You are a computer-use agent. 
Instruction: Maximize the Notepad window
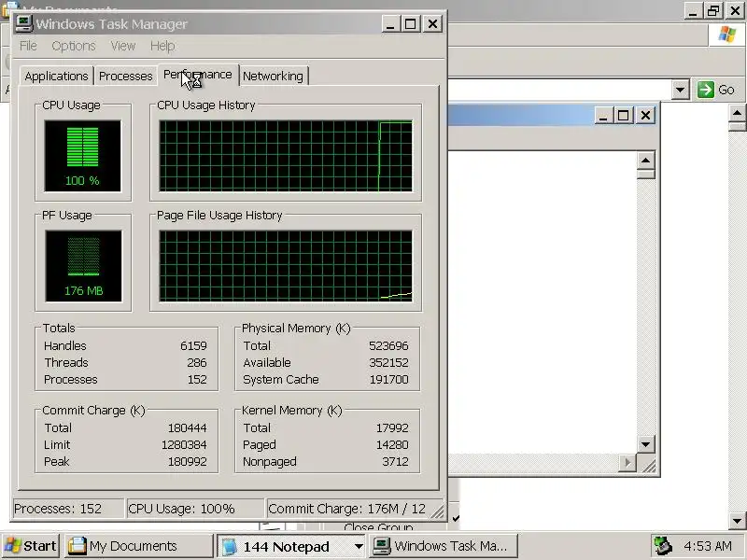point(623,115)
